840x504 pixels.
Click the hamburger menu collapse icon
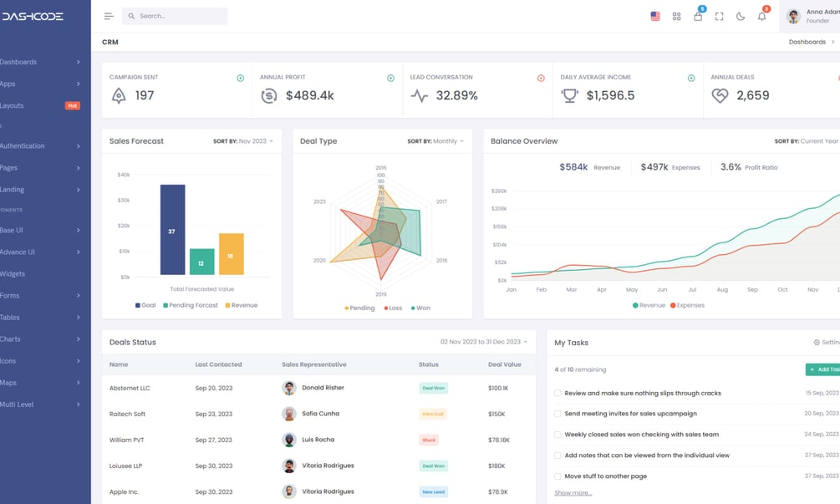pyautogui.click(x=109, y=16)
